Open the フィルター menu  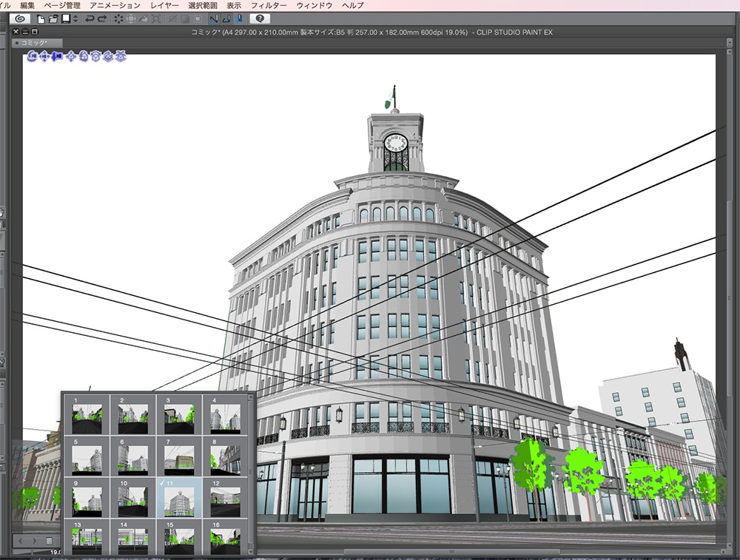tap(269, 5)
